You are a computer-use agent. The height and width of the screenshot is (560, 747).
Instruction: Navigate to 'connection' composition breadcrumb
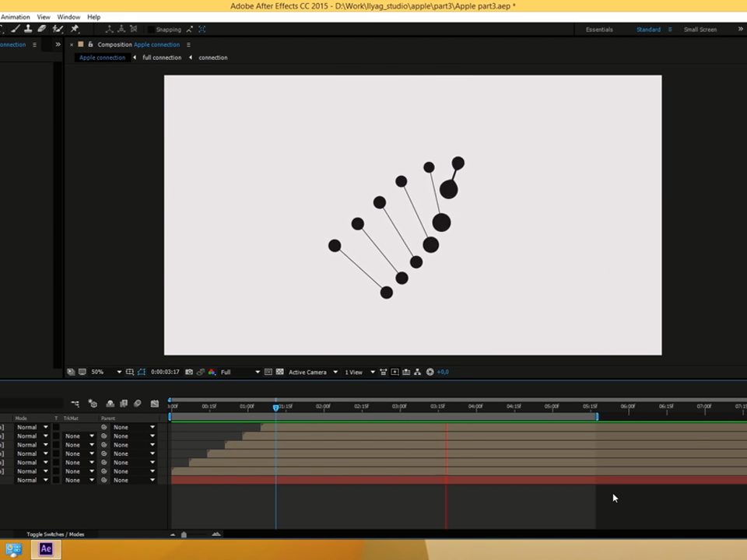coord(213,58)
